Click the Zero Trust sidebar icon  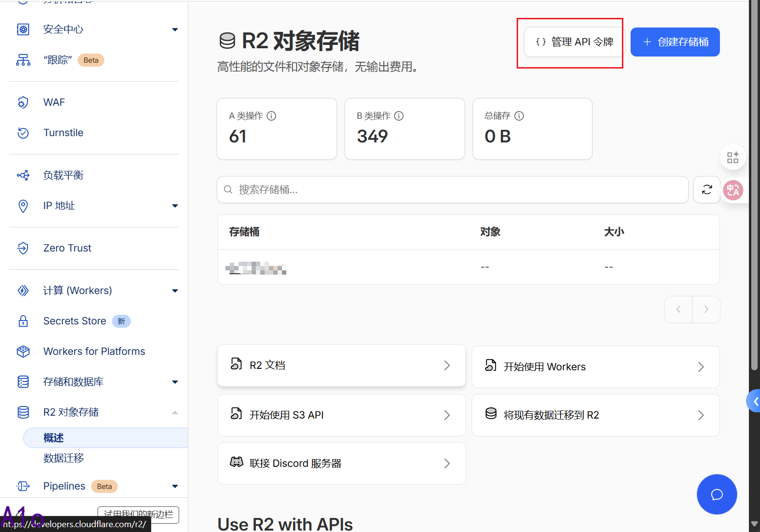[23, 248]
